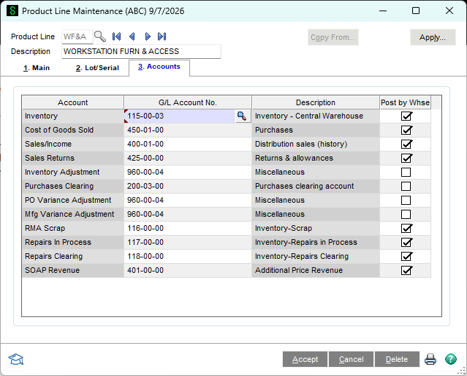Click the graduation cap help icon
Image resolution: width=467 pixels, height=376 pixels.
[16, 359]
